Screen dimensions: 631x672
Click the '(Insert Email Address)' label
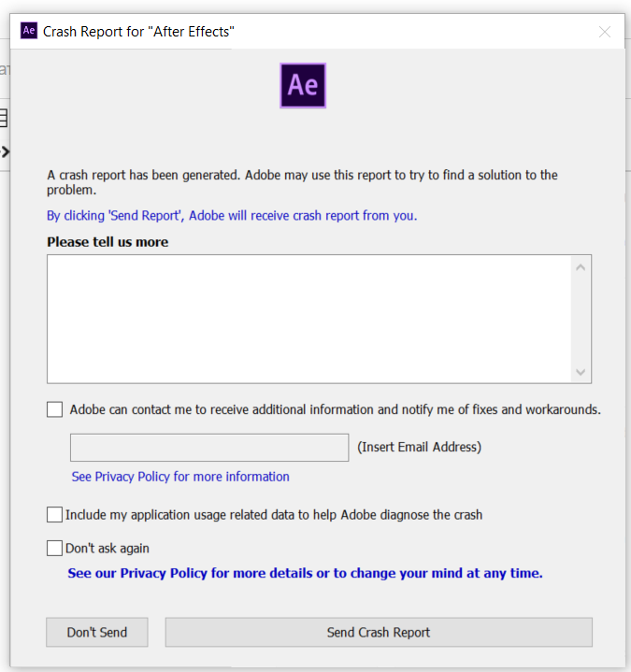[419, 447]
